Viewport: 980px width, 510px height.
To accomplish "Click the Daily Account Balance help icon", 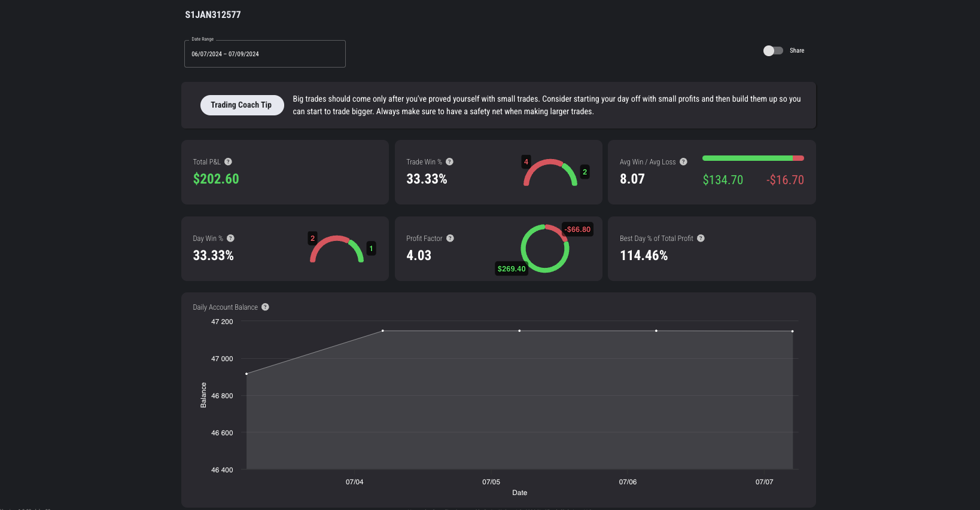I will click(265, 307).
